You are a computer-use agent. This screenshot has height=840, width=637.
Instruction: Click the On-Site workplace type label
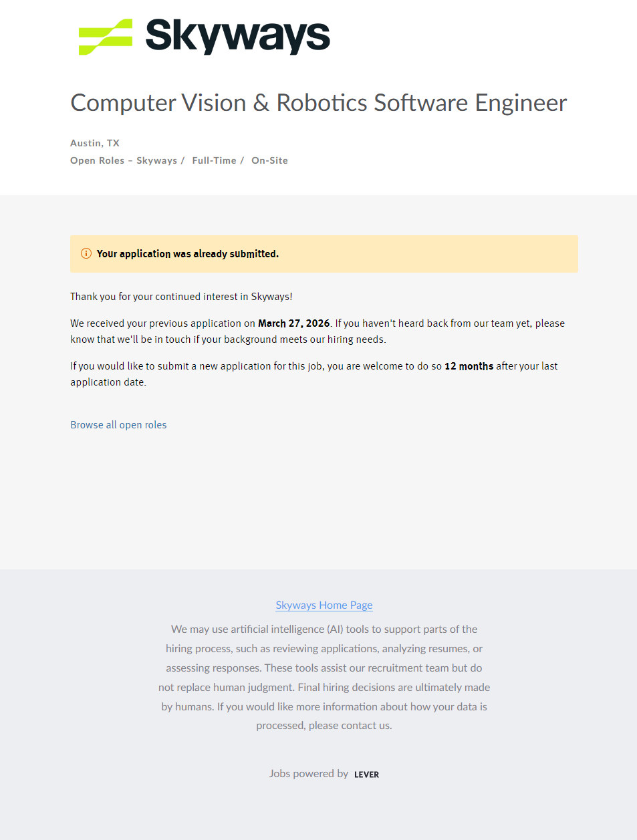coord(269,160)
